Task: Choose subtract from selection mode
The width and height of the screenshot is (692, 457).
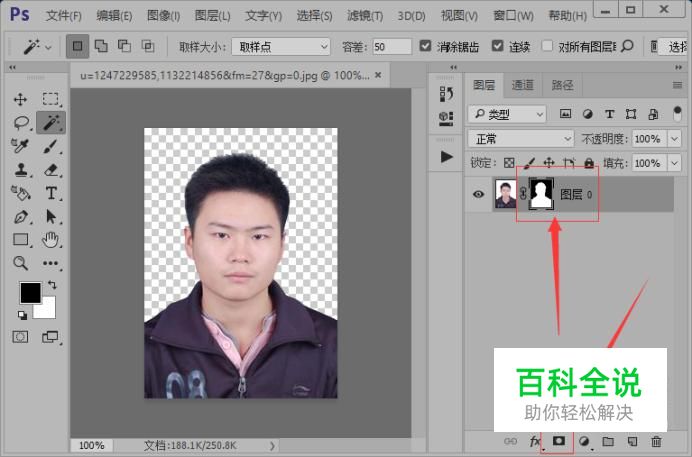Action: 124,46
